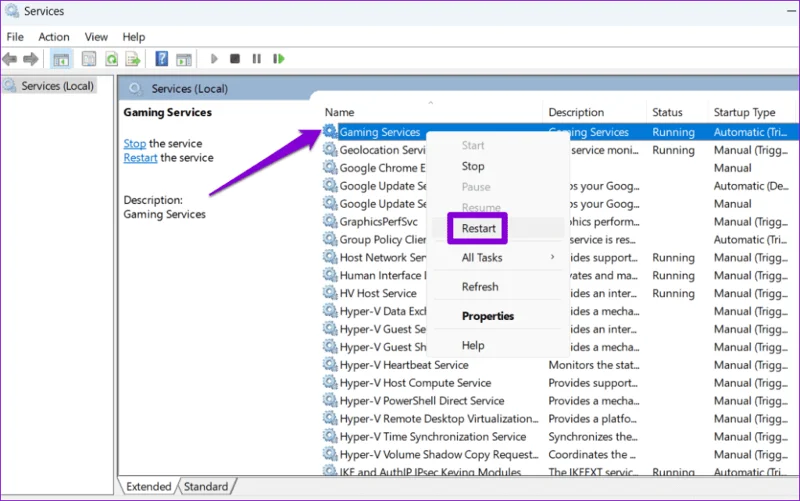Click the gear icon beside Hyper-V Volume Shadow Copy Requestor
Viewport: 800px width, 501px height.
[x=330, y=454]
